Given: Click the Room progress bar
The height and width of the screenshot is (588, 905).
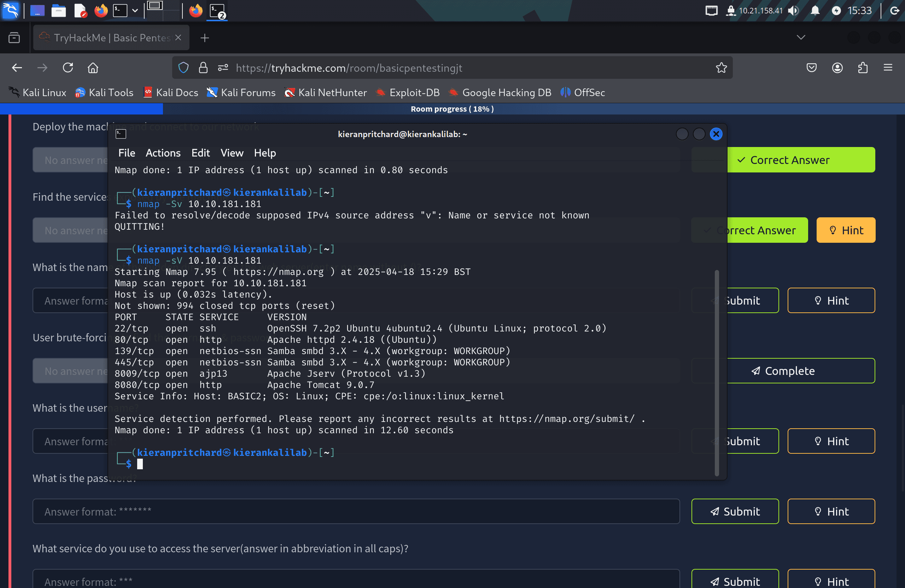Looking at the screenshot, I should tap(452, 109).
